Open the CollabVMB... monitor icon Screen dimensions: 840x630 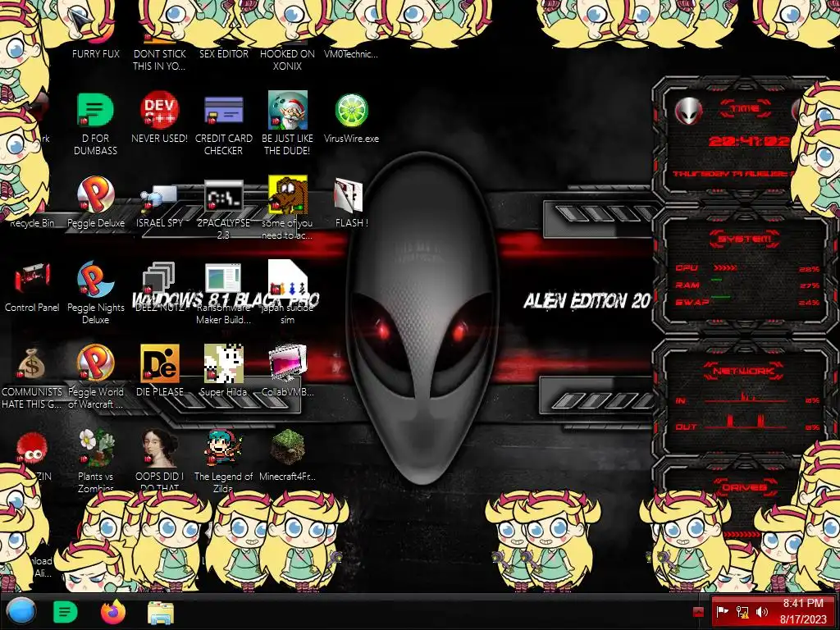[x=287, y=363]
